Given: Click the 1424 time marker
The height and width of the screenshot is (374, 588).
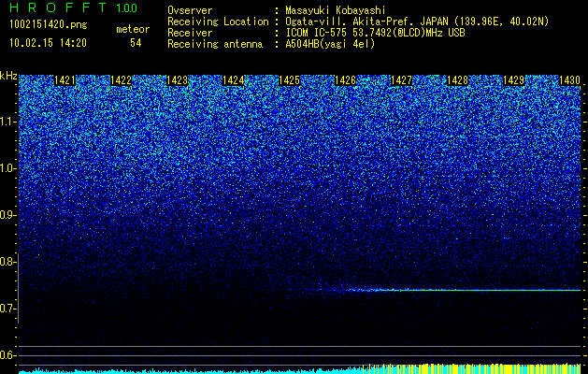Looking at the screenshot, I should click(234, 80).
